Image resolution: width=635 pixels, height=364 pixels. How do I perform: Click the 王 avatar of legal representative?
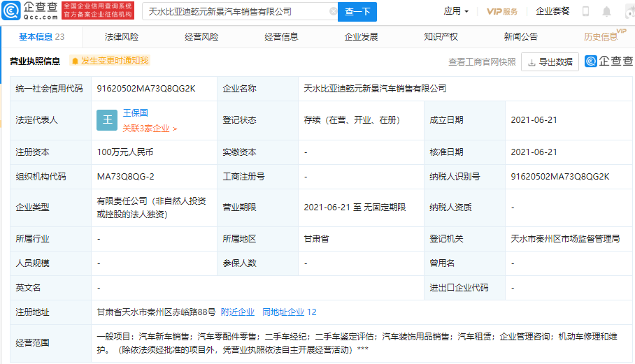coord(107,119)
